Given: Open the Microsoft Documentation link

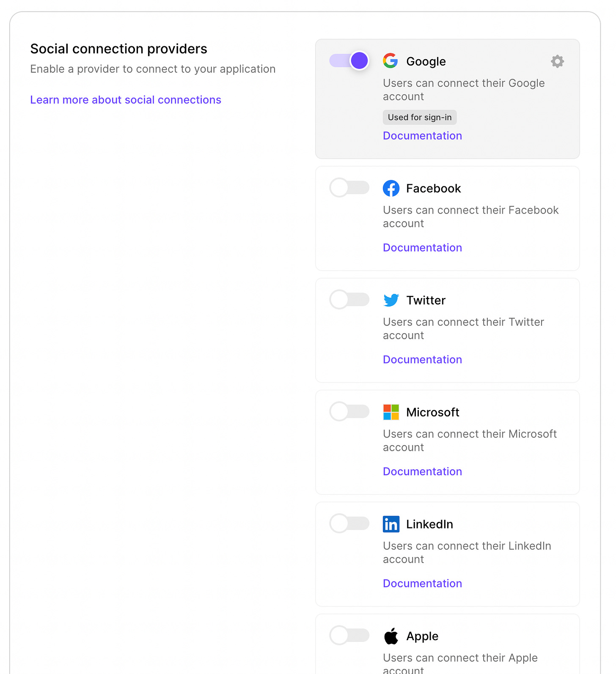Looking at the screenshot, I should coord(422,471).
